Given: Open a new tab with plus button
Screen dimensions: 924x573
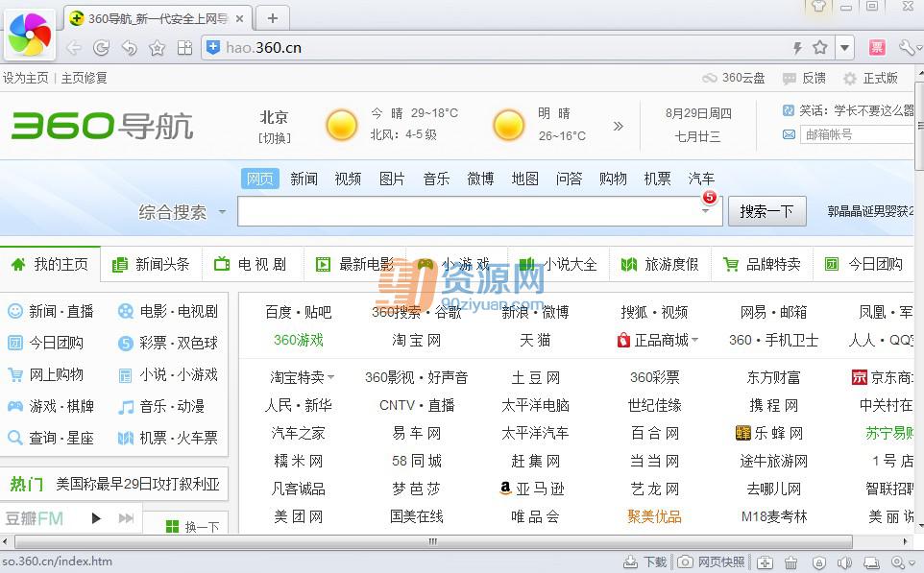Looking at the screenshot, I should pyautogui.click(x=272, y=18).
